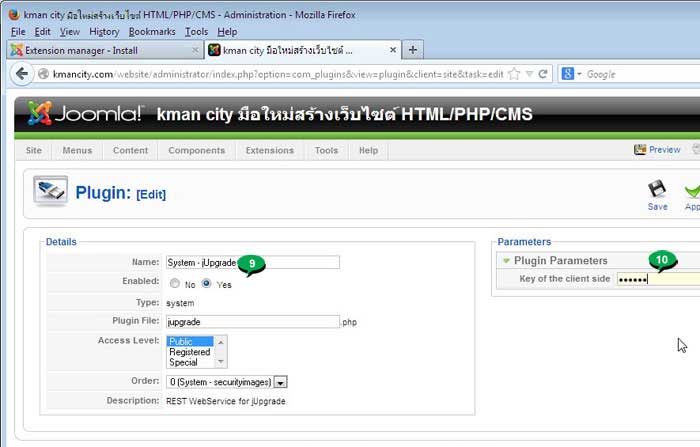This screenshot has width=700, height=447.
Task: Click the plugin Name input field
Action: [x=253, y=262]
